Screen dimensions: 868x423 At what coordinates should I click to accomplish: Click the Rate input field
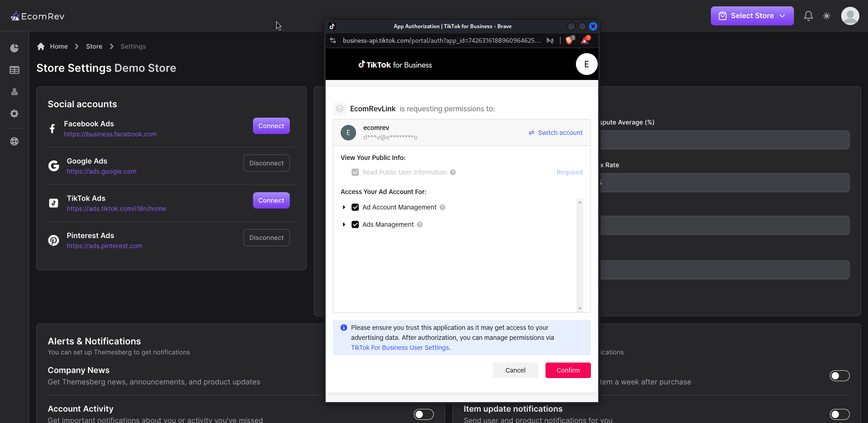(725, 183)
